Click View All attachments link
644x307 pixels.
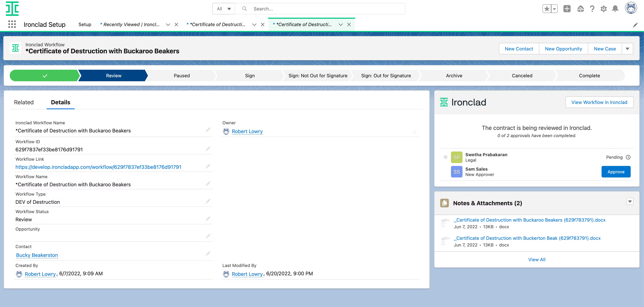[x=537, y=260]
